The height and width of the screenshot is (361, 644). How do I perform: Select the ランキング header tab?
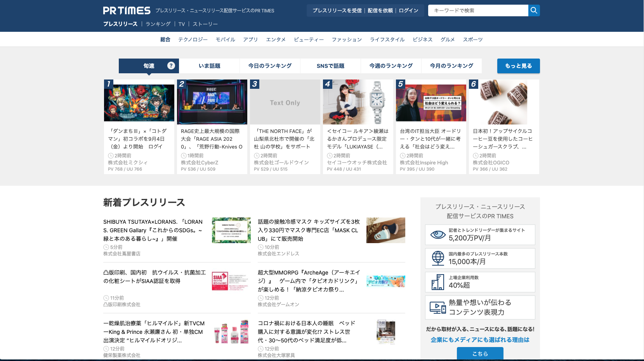coord(158,24)
